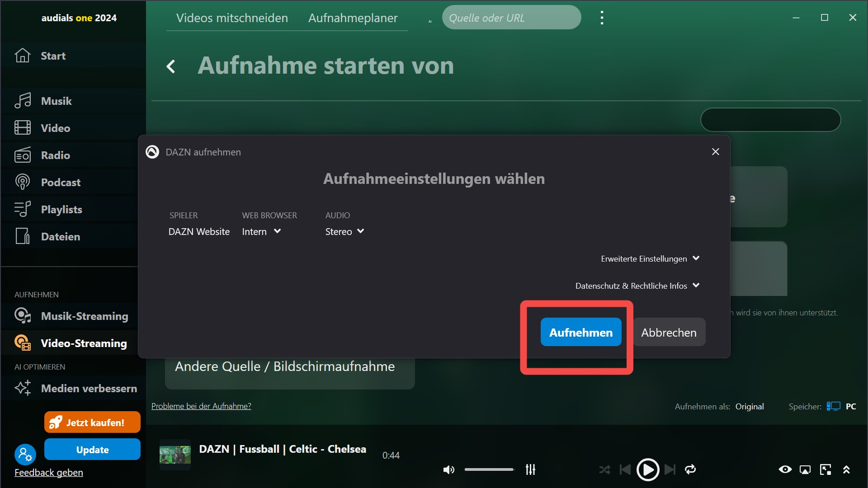Adjust the volume slider
This screenshot has height=488, width=868.
click(x=489, y=470)
